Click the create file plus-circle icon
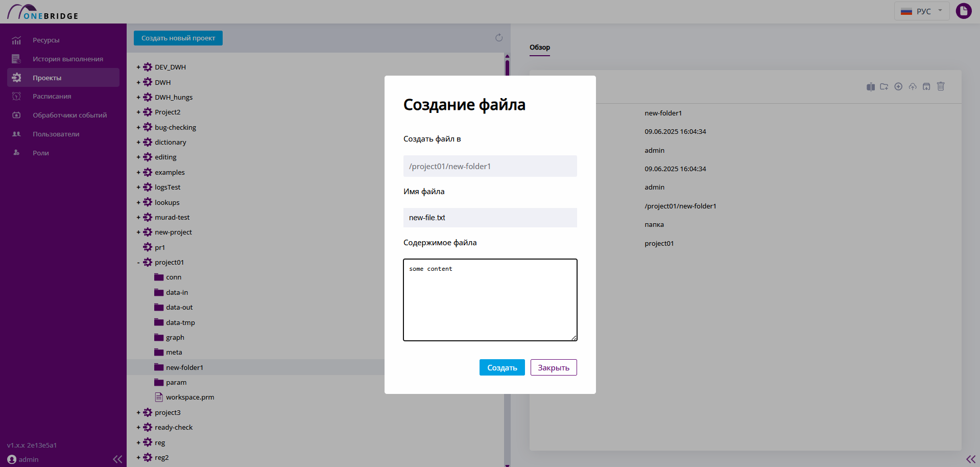Screen dimensions: 980x467 tap(898, 87)
